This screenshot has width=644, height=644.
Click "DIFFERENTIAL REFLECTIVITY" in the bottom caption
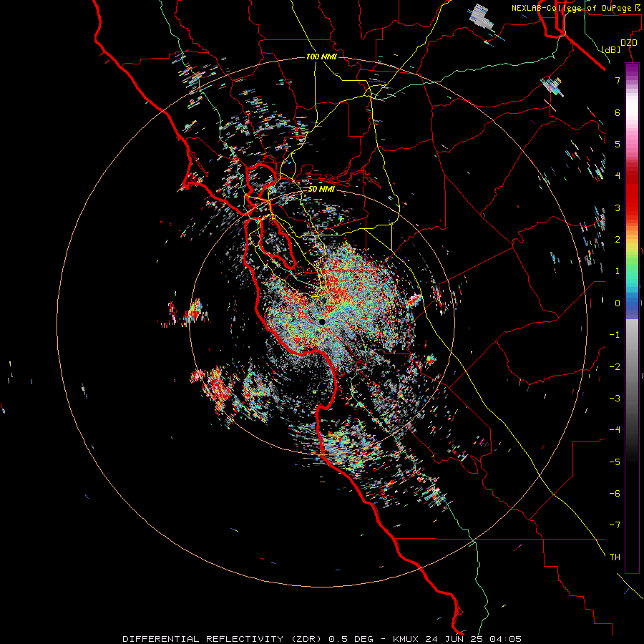[x=203, y=639]
